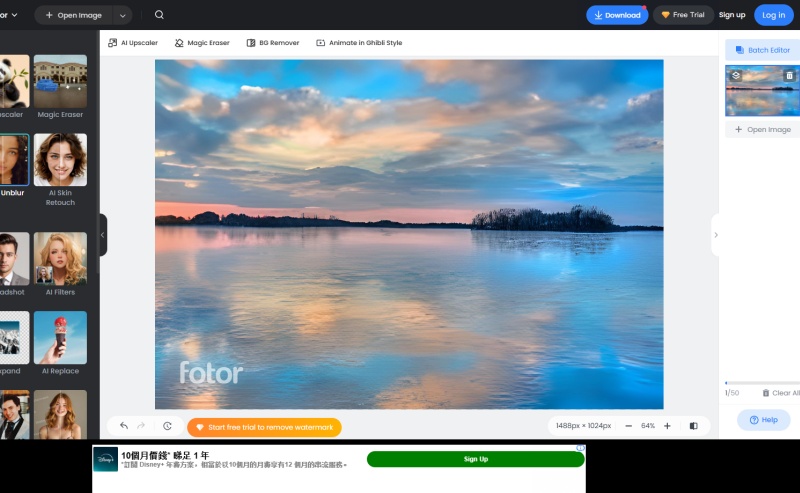The height and width of the screenshot is (493, 800).
Task: Click the Log in button
Action: point(773,15)
